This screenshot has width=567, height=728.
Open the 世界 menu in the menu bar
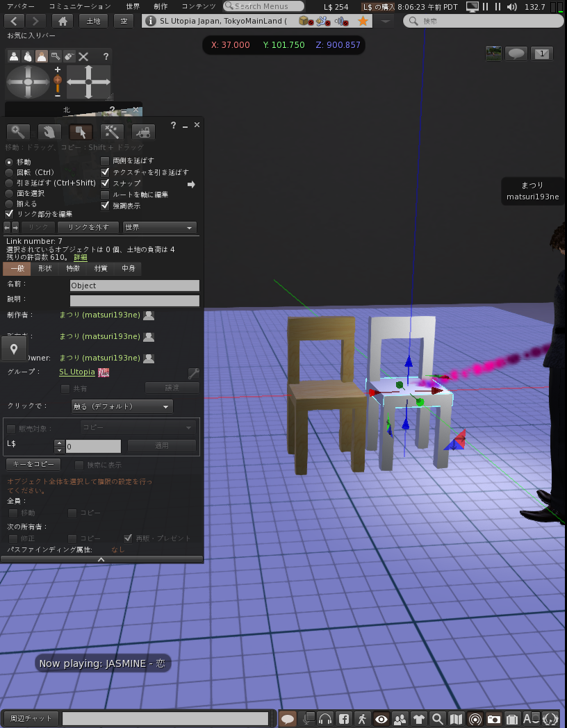133,6
